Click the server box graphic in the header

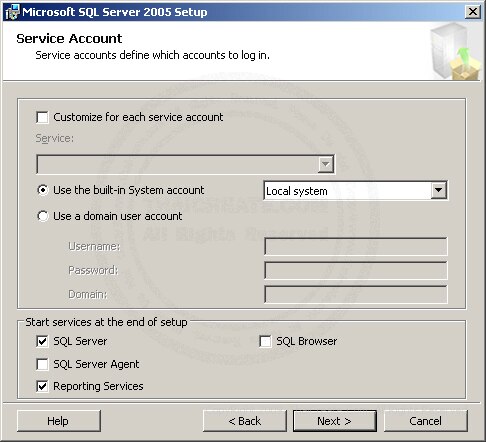(x=456, y=51)
